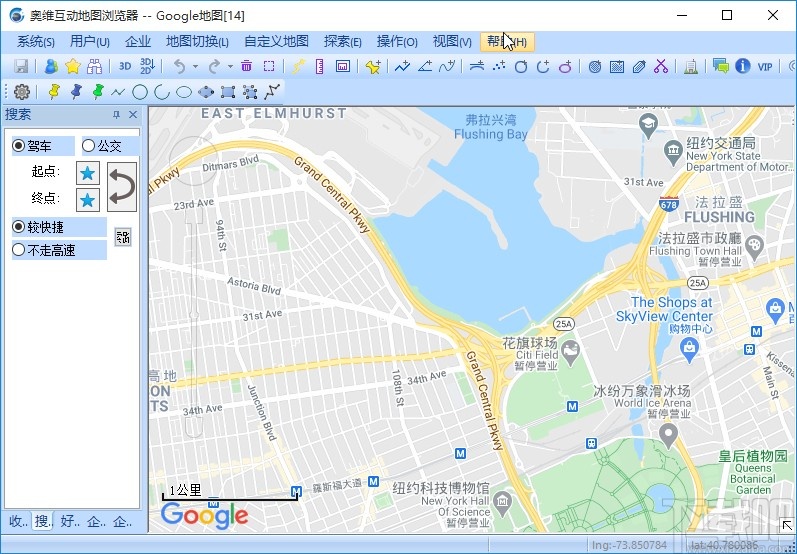Click the binoculars search icon

pyautogui.click(x=95, y=66)
